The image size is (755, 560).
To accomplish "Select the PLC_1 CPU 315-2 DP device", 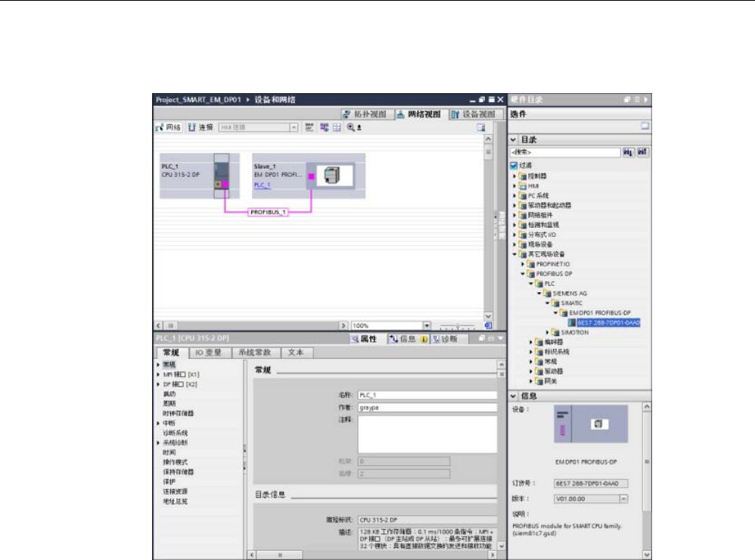I will pos(200,176).
